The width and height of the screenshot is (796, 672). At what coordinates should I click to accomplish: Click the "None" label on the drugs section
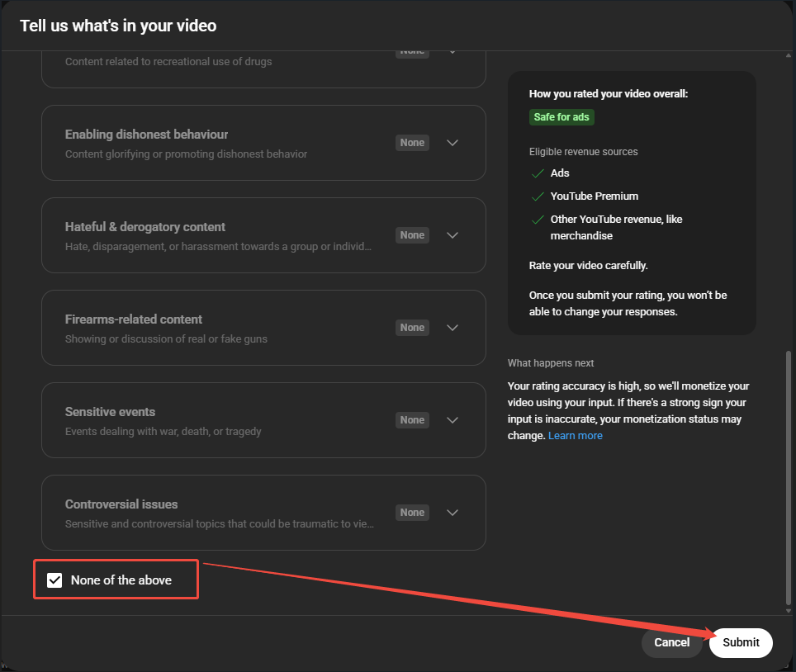(x=412, y=50)
